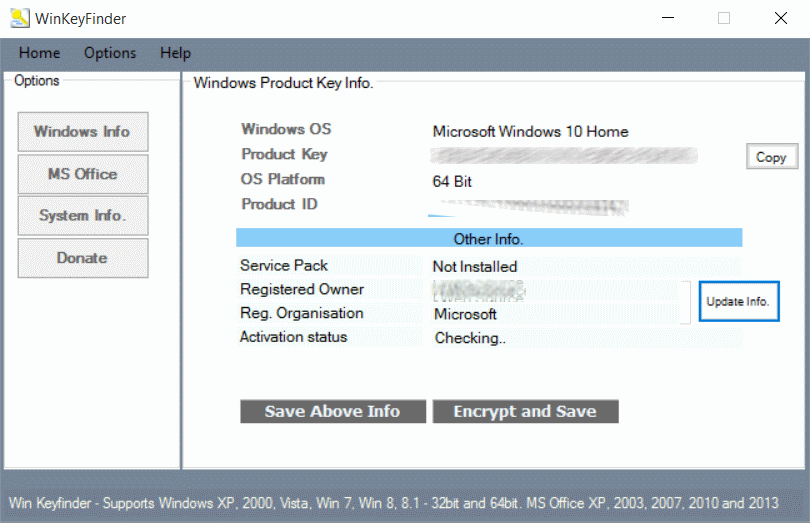Click the Reg. Organisation label

302,313
